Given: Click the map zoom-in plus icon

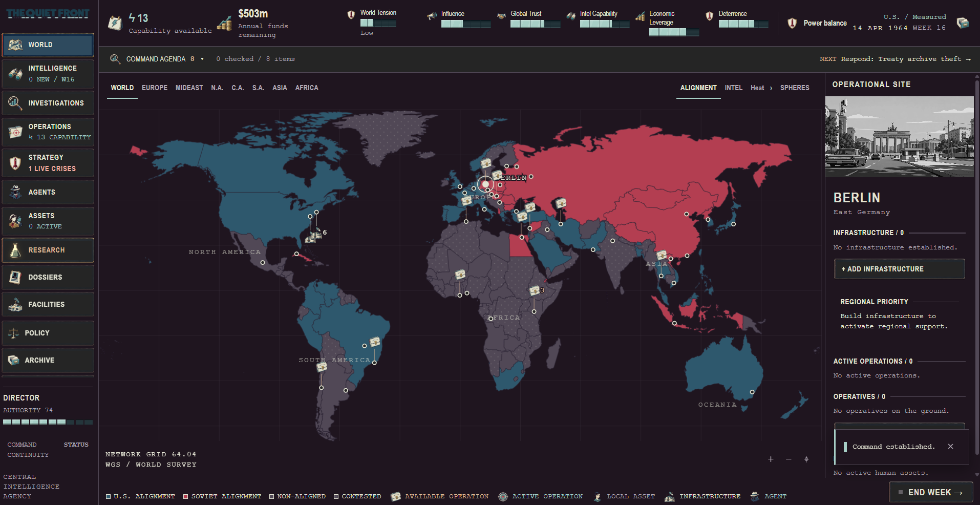Looking at the screenshot, I should point(771,459).
